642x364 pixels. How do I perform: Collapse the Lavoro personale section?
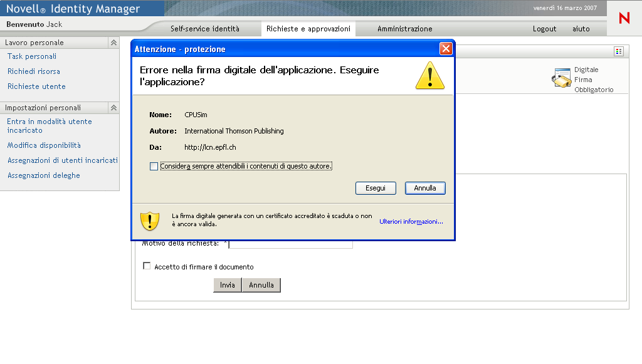(x=114, y=43)
